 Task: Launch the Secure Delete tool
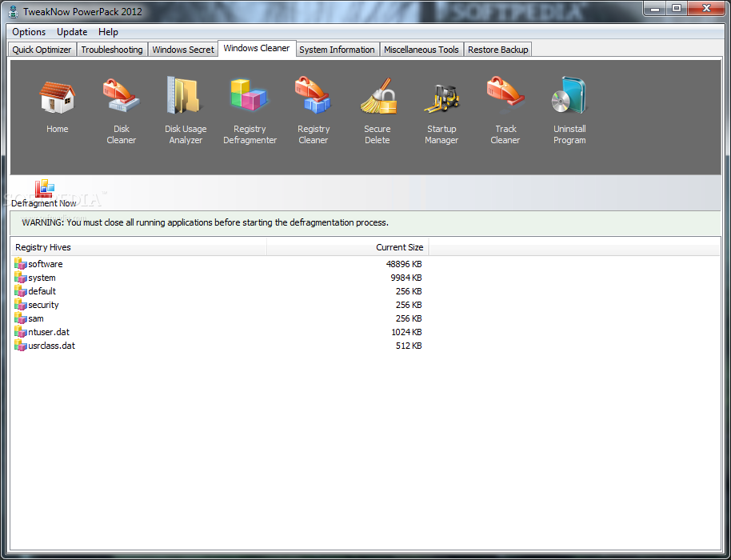[x=377, y=111]
